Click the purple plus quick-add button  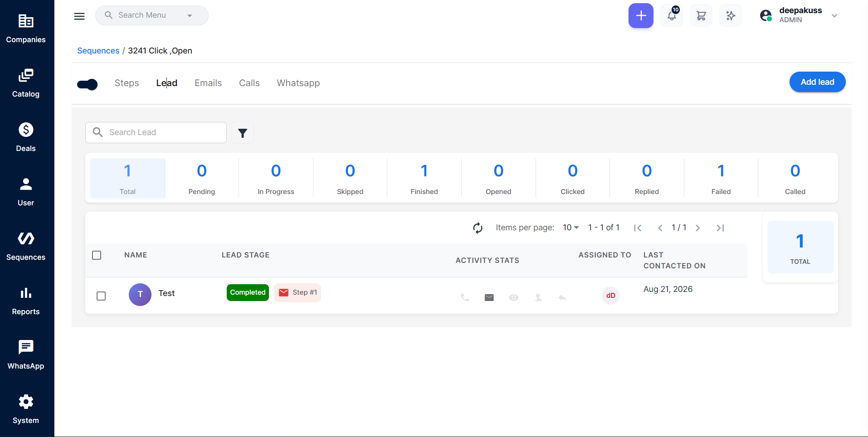click(641, 16)
